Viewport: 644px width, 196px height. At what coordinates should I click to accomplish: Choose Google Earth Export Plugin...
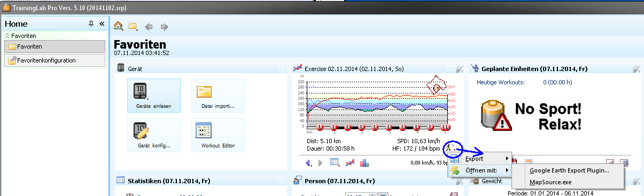569,170
